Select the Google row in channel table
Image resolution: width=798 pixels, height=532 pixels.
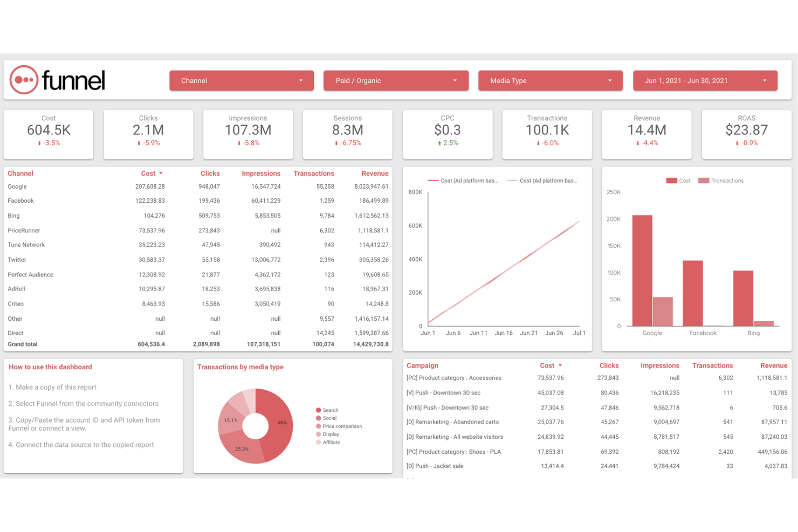tap(198, 186)
